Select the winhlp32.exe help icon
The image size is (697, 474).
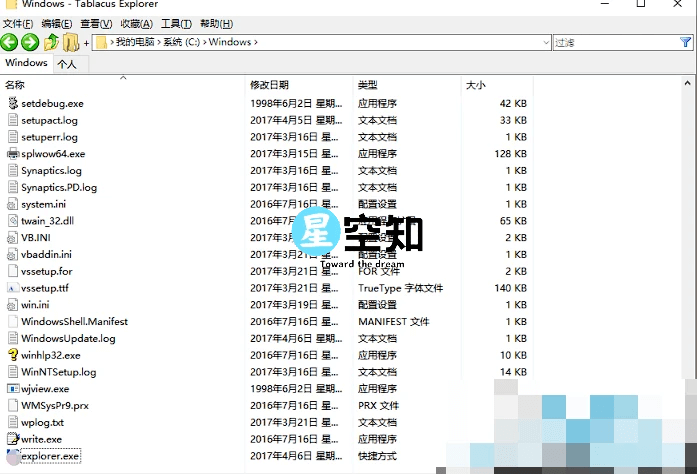click(13, 355)
